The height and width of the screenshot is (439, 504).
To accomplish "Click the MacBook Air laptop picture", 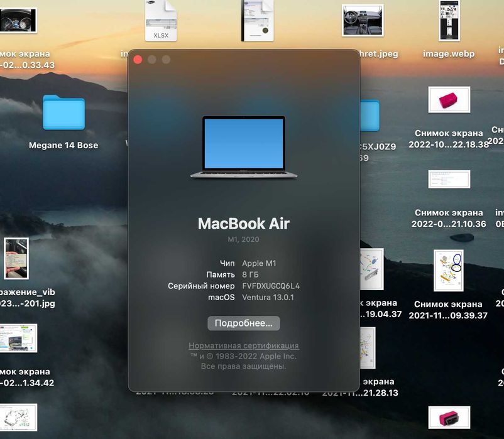I will click(244, 147).
